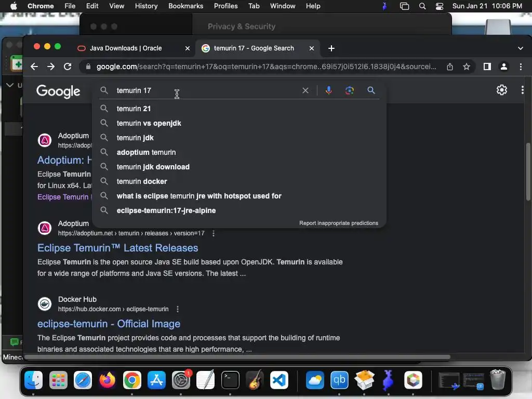Launch Visual Studio Code from the Dock
532x399 pixels.
point(279,380)
